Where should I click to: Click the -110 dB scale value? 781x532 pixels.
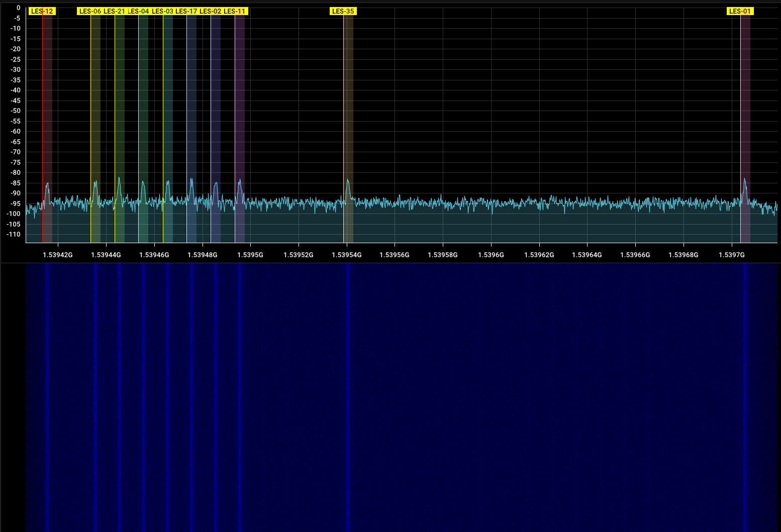(x=14, y=234)
